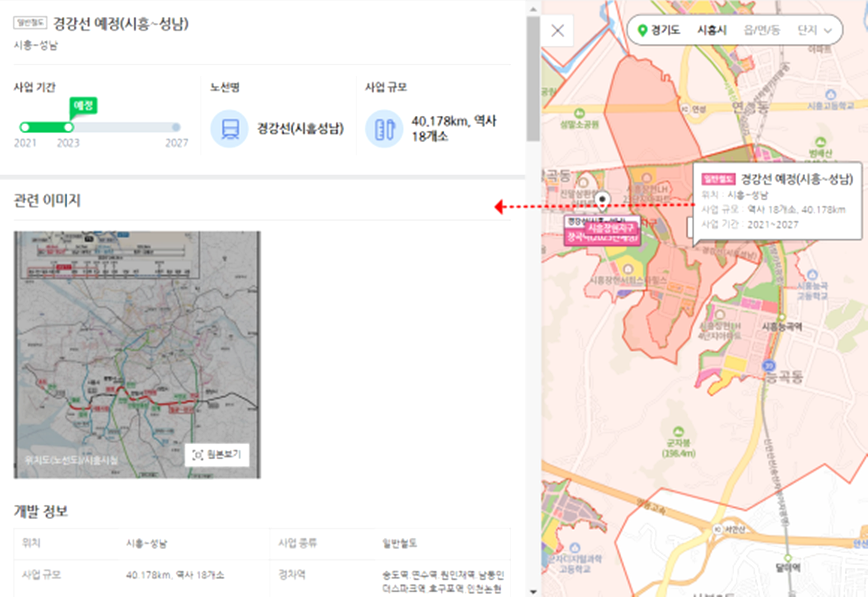
Task: Click the 원본보기 button on image
Action: pyautogui.click(x=217, y=455)
